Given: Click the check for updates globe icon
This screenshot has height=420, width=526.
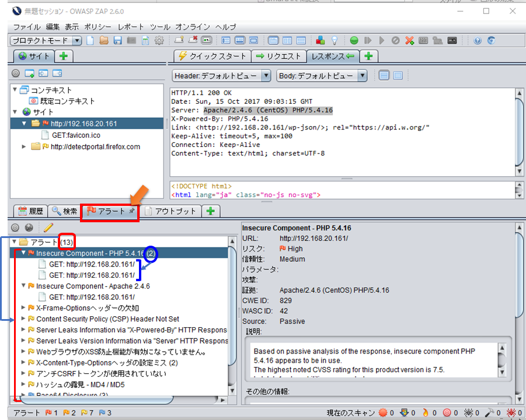Looking at the screenshot, I should tap(491, 41).
